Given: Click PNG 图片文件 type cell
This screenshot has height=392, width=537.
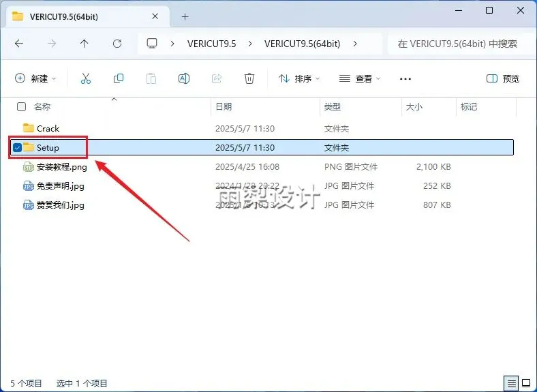Looking at the screenshot, I should [x=351, y=167].
